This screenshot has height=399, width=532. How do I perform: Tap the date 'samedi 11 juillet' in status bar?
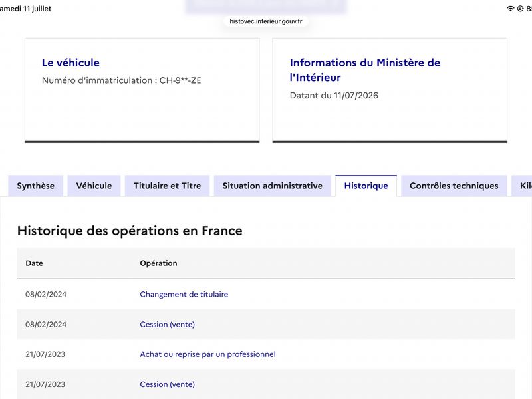tap(25, 9)
